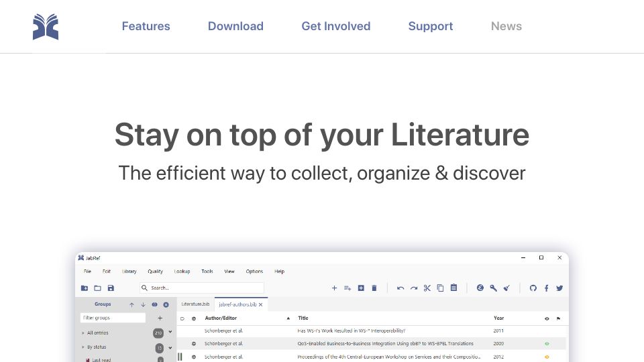The width and height of the screenshot is (644, 362).
Task: Open the Download page
Action: (235, 26)
